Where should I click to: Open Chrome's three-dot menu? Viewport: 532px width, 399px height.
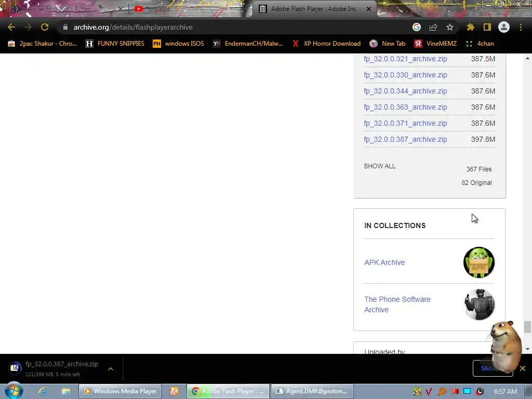[521, 27]
